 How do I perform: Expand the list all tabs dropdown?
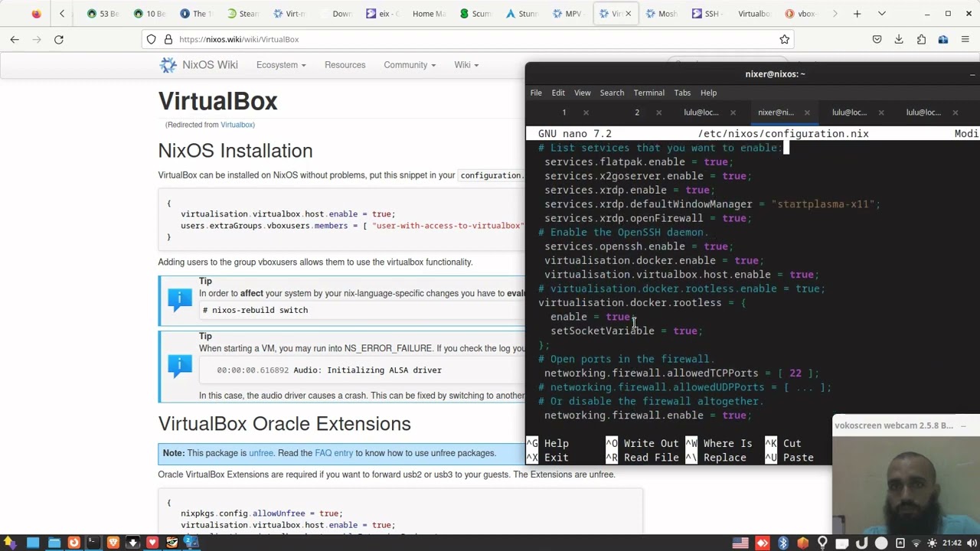[881, 14]
